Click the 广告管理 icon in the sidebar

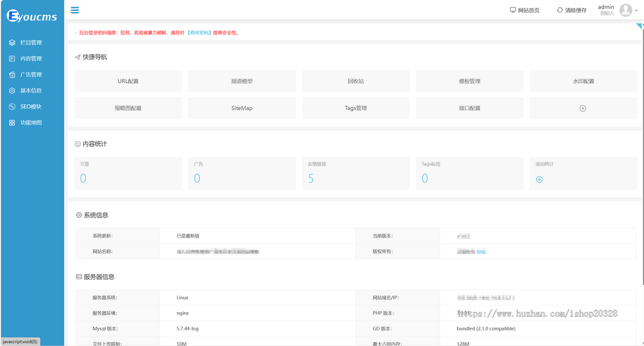click(12, 75)
